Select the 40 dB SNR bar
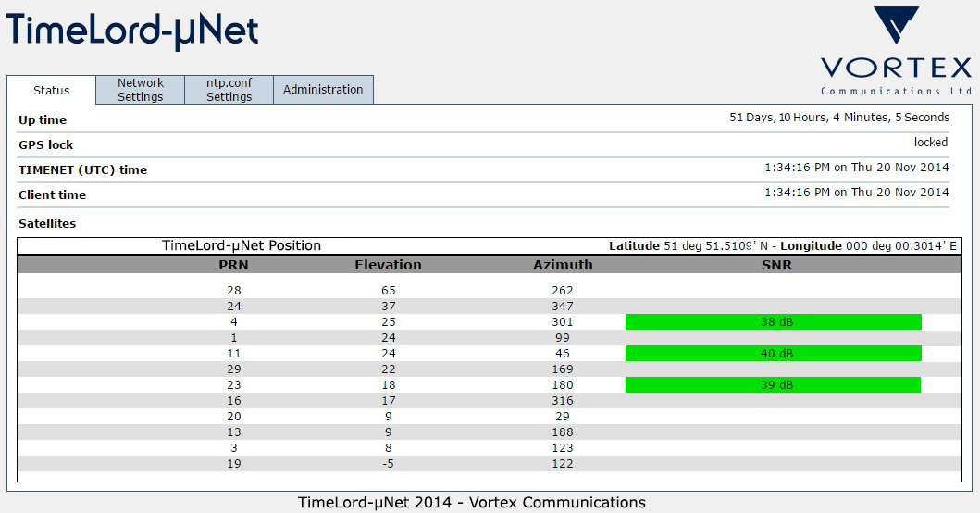Viewport: 980px width, 513px height. [x=773, y=354]
